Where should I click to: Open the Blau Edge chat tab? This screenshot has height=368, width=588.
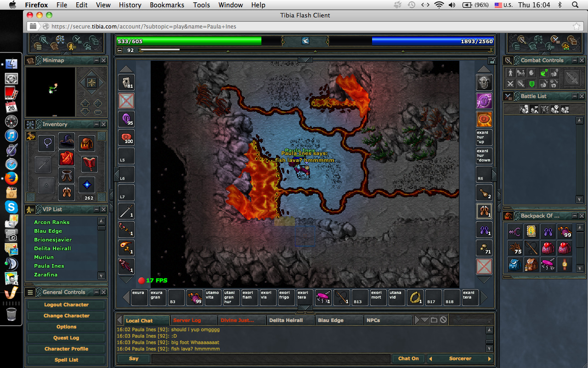pyautogui.click(x=339, y=320)
